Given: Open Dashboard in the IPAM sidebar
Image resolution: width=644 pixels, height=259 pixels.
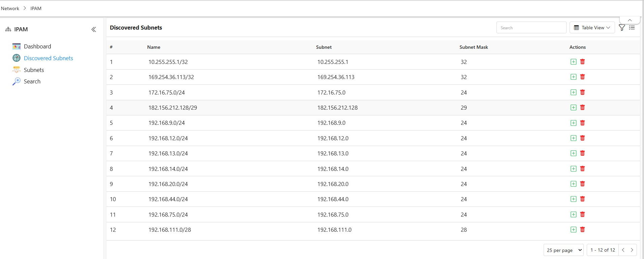Looking at the screenshot, I should click(x=37, y=46).
